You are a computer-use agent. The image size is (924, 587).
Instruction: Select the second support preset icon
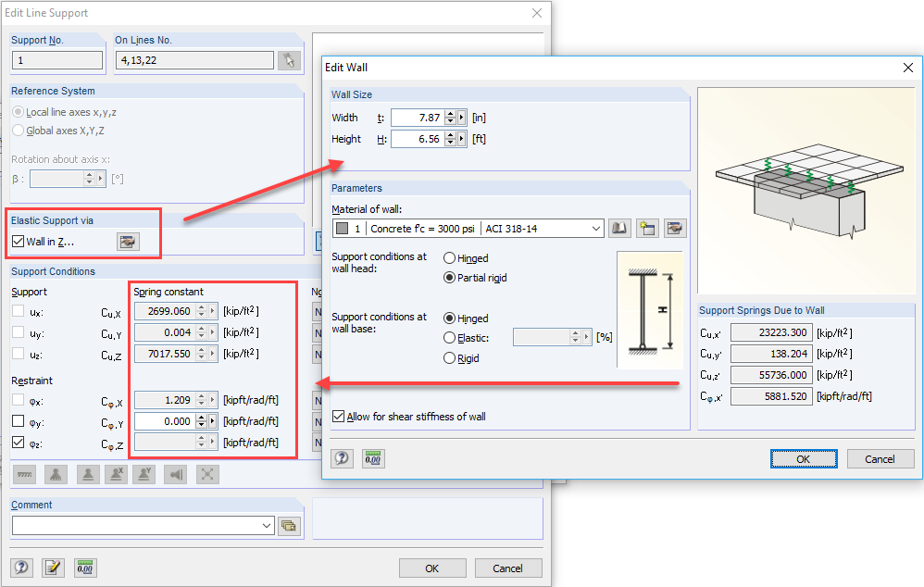coord(56,474)
